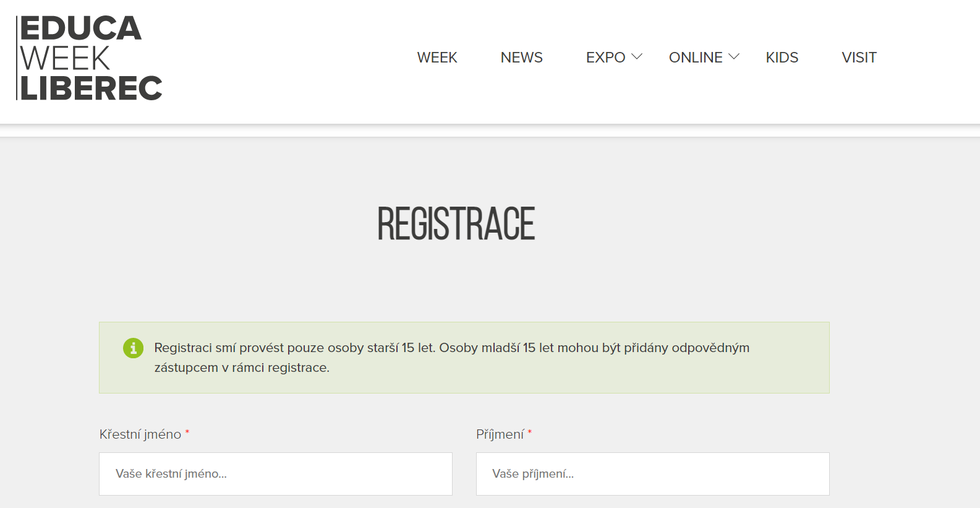This screenshot has height=508, width=980.
Task: Expand the EXPO dropdown menu
Action: tap(614, 58)
